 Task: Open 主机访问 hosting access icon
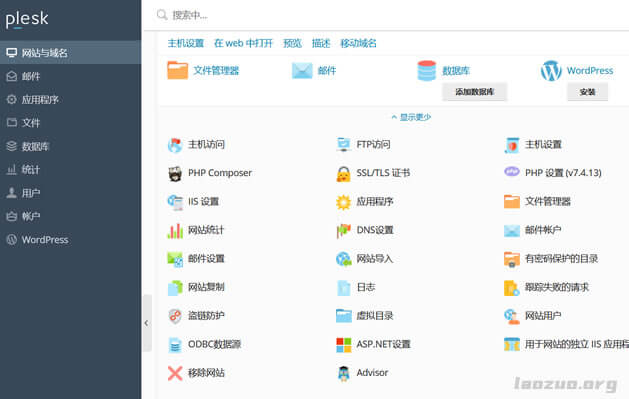175,145
